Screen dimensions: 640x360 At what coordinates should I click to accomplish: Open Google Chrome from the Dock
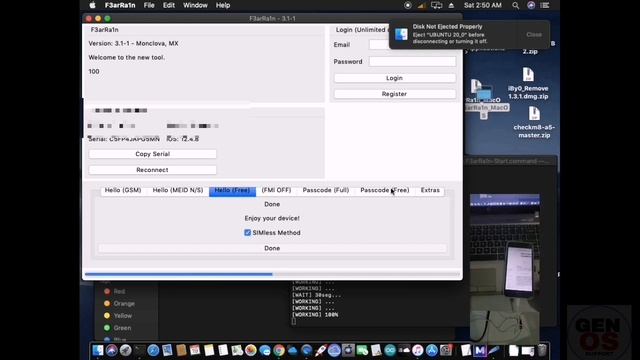[x=279, y=351]
